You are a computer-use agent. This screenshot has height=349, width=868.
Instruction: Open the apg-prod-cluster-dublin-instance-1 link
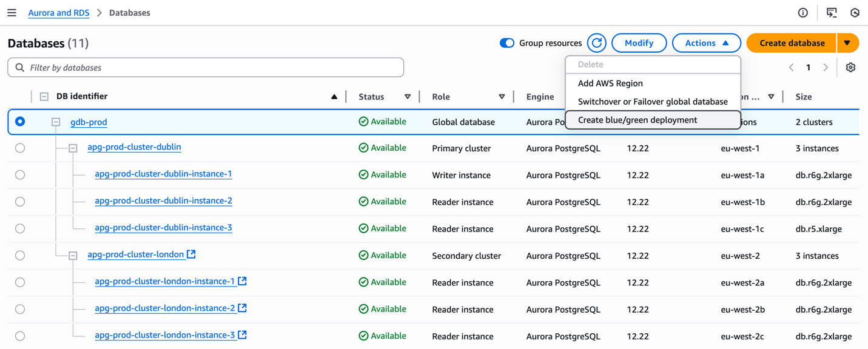pyautogui.click(x=163, y=174)
